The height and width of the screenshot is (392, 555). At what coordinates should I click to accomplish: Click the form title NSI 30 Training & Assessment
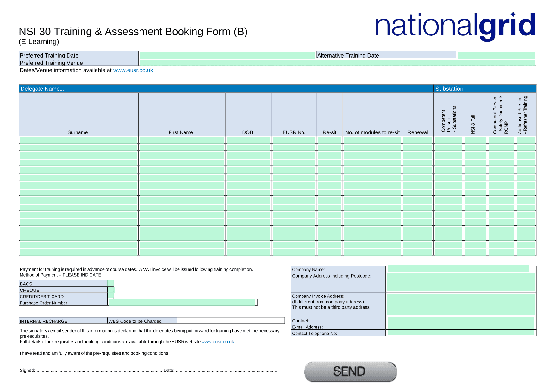pos(133,31)
